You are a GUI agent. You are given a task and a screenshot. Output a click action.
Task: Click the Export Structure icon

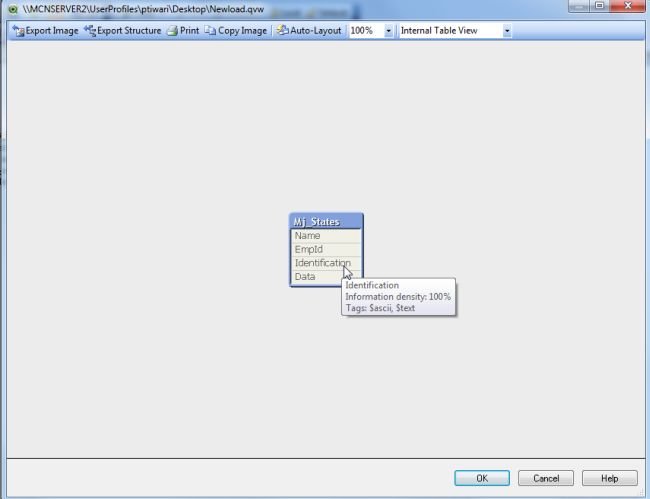[x=90, y=31]
